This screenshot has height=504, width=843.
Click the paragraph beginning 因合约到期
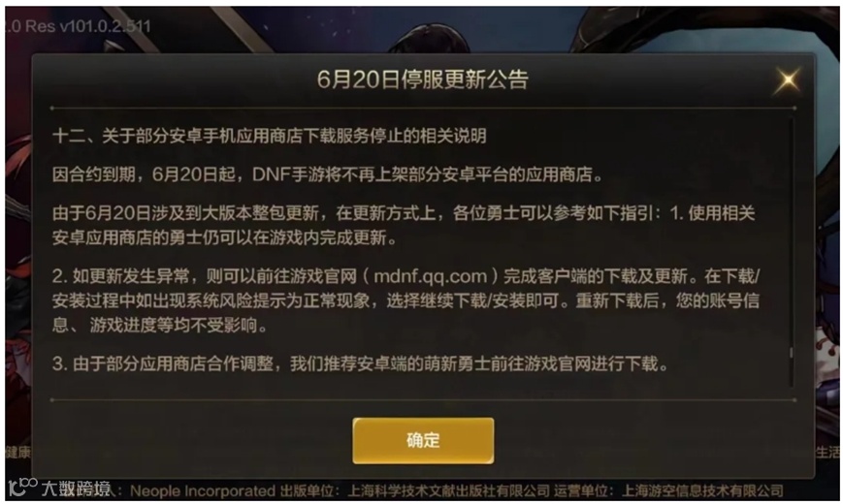pos(328,174)
